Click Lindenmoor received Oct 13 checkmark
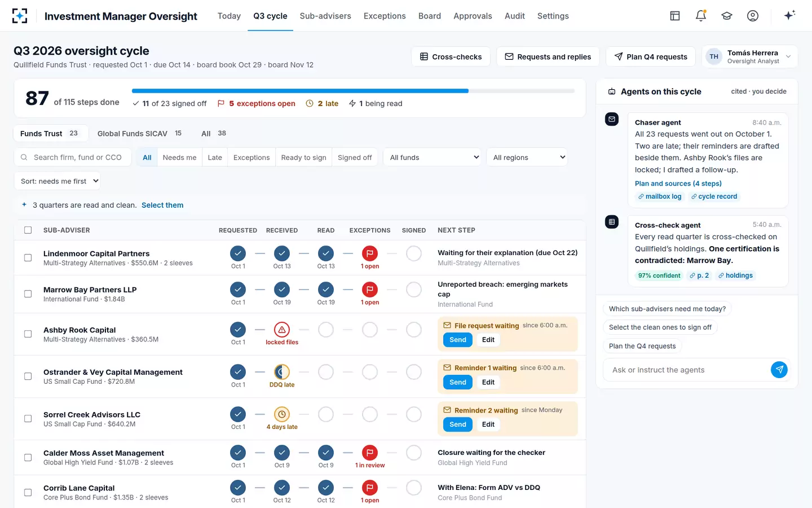 point(282,253)
